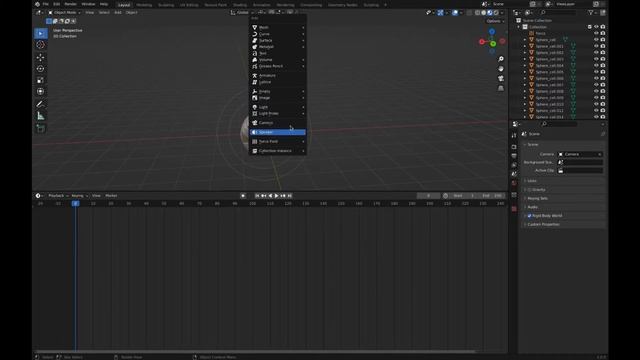This screenshot has height=360, width=640.
Task: Open the Render properties tab icon
Action: click(x=514, y=147)
